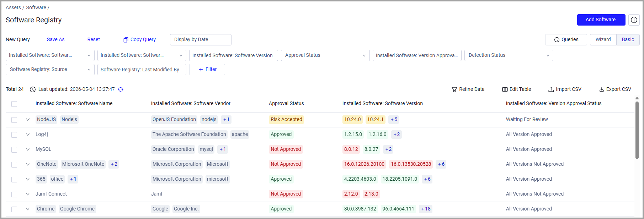Viewport: 644px width, 219px height.
Task: Click the plus icon on Filter button
Action: pyautogui.click(x=201, y=70)
